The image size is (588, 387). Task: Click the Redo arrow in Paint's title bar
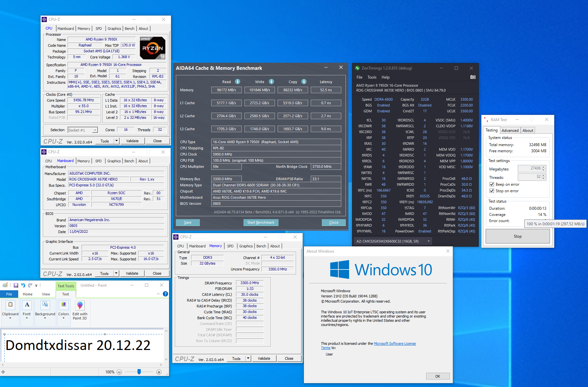30,285
